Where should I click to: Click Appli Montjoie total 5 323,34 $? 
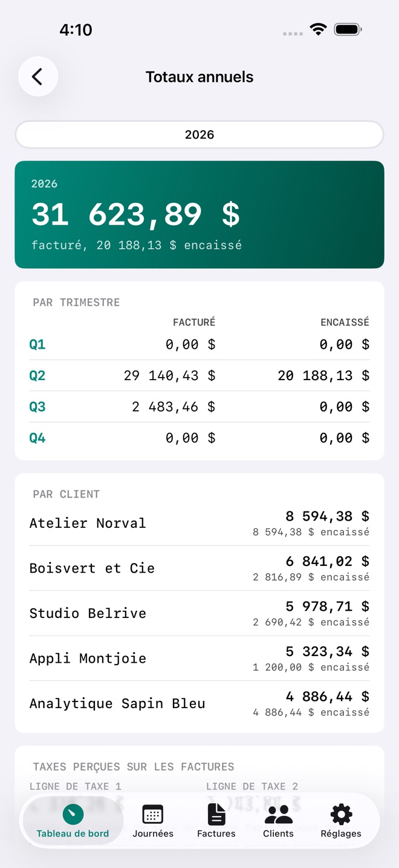327,651
